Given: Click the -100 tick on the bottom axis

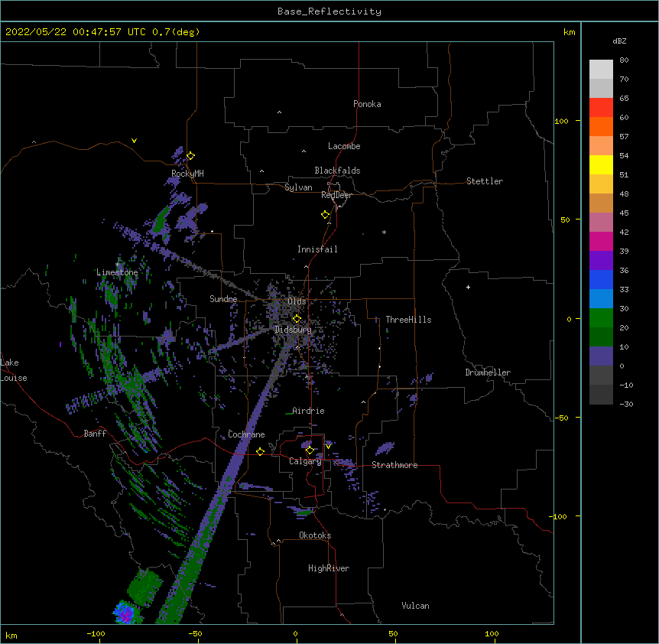Looking at the screenshot, I should 96,633.
